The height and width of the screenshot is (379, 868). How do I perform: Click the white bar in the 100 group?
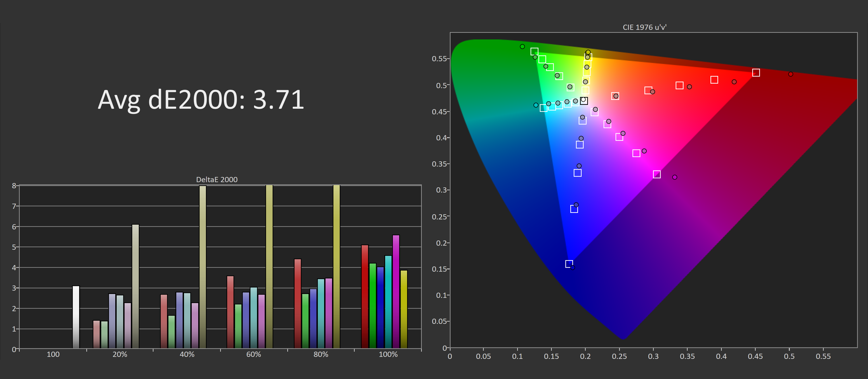76,317
